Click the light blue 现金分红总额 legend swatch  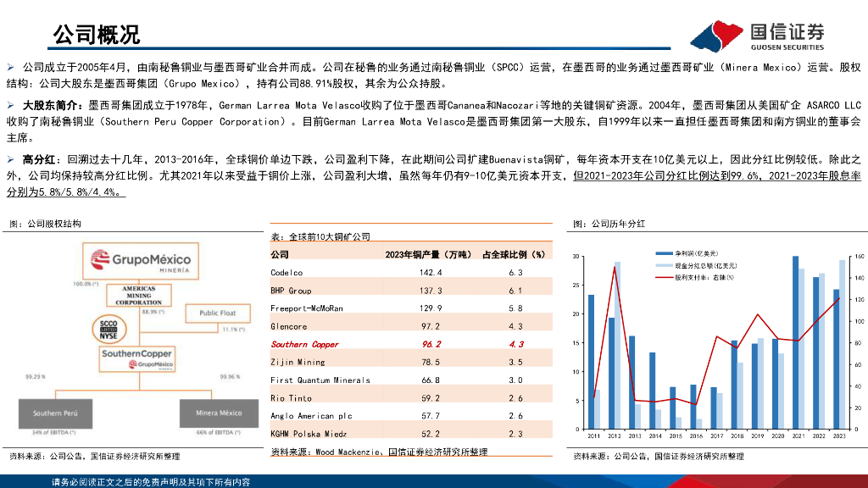[x=664, y=265]
